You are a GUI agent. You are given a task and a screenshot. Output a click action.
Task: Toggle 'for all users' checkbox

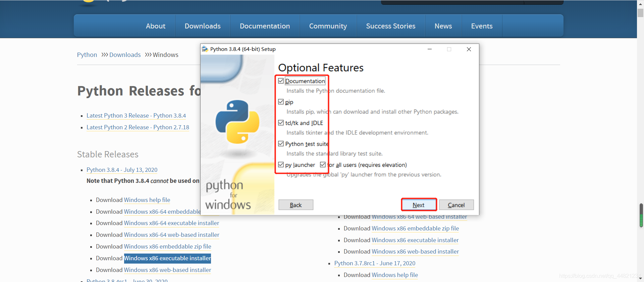tap(323, 165)
